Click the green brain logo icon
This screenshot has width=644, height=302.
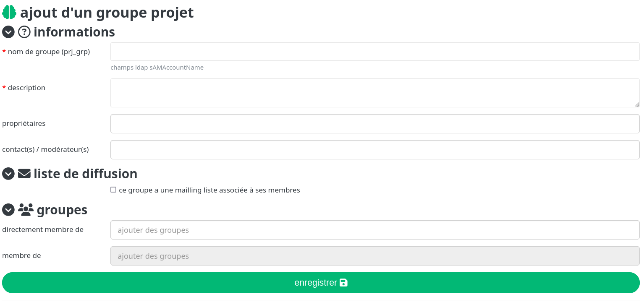tap(9, 13)
